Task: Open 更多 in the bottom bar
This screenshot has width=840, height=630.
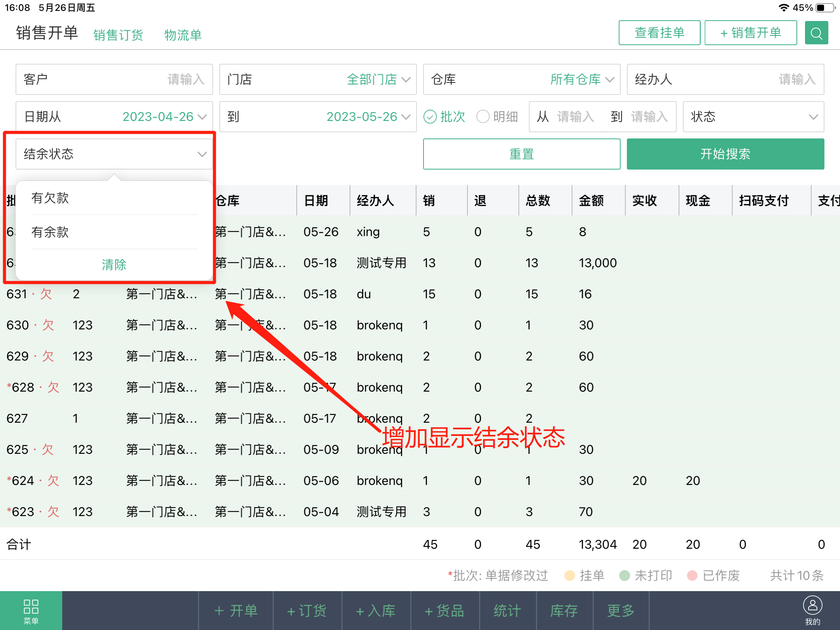Action: tap(621, 611)
